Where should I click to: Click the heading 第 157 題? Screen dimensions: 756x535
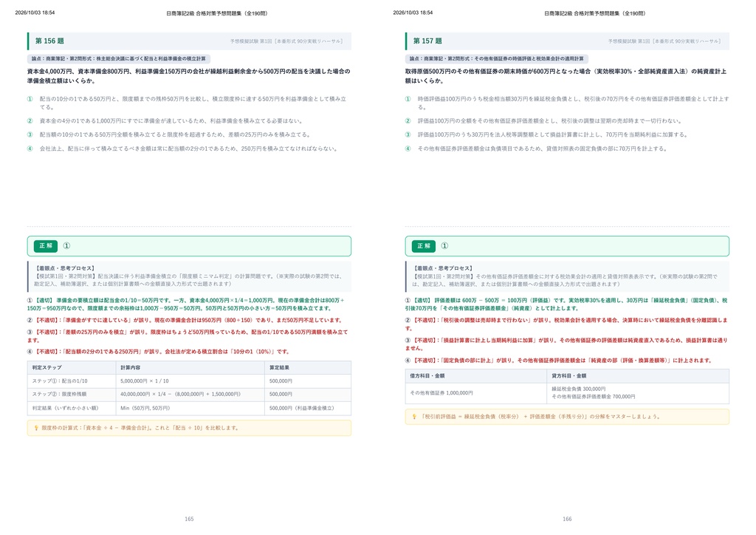427,41
